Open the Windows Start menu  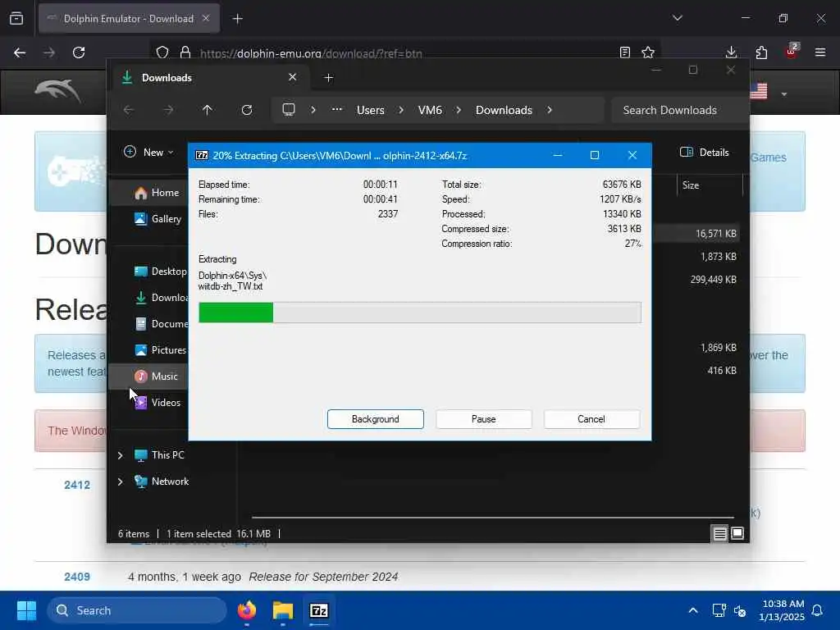pos(26,610)
